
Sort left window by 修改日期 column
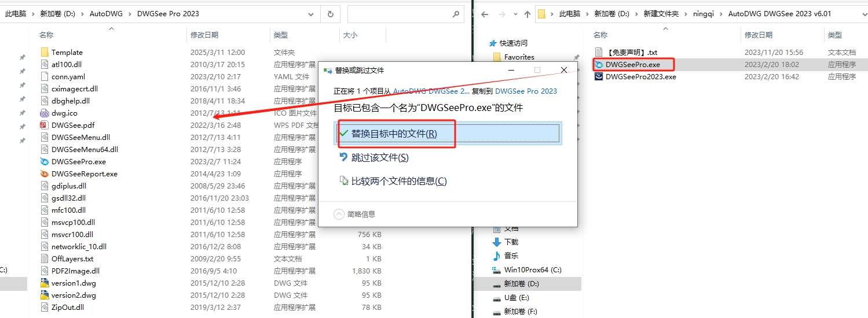point(205,35)
